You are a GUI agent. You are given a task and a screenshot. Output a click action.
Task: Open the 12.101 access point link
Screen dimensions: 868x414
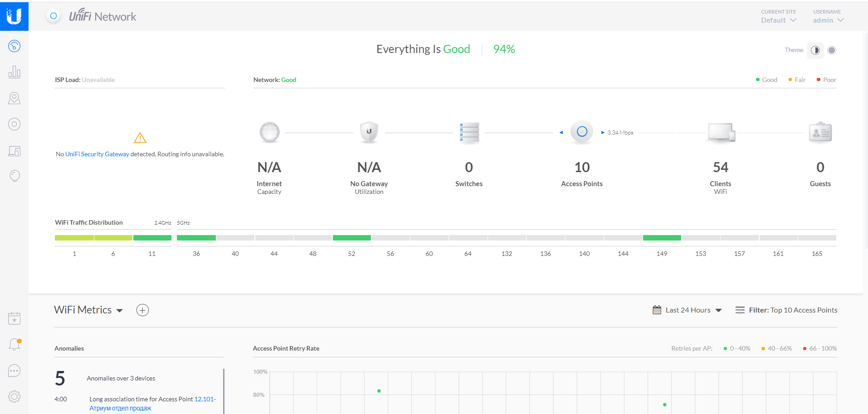(x=153, y=404)
